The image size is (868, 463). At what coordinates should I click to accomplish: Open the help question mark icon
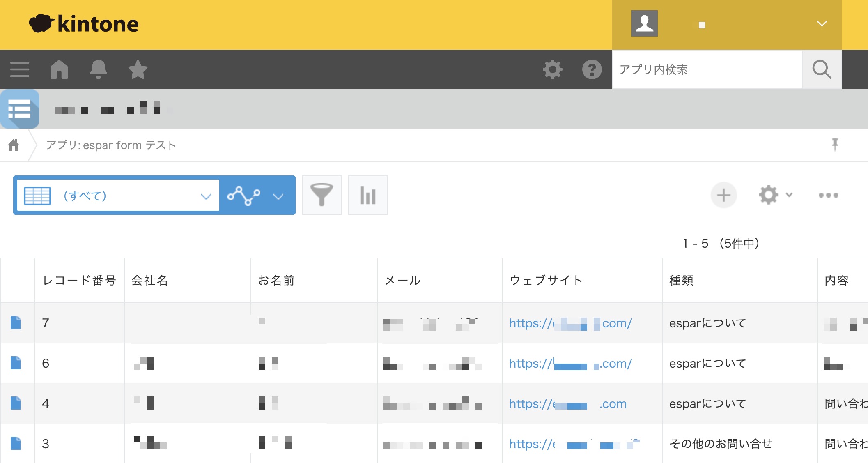(592, 69)
